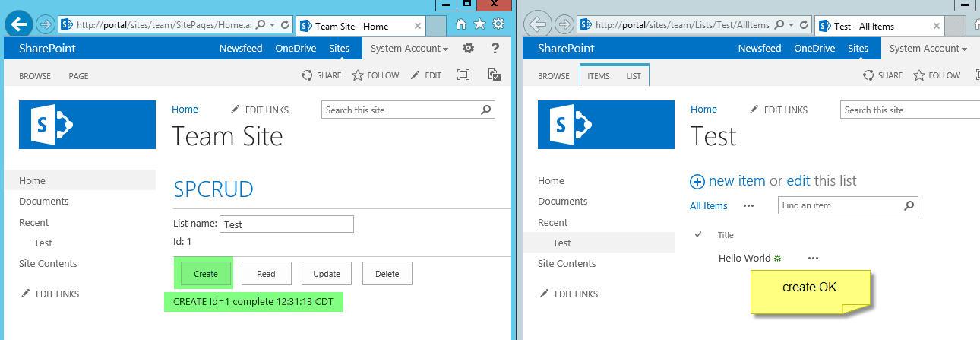The width and height of the screenshot is (980, 340).
Task: Open OneDrive in Test list window
Action: [814, 48]
